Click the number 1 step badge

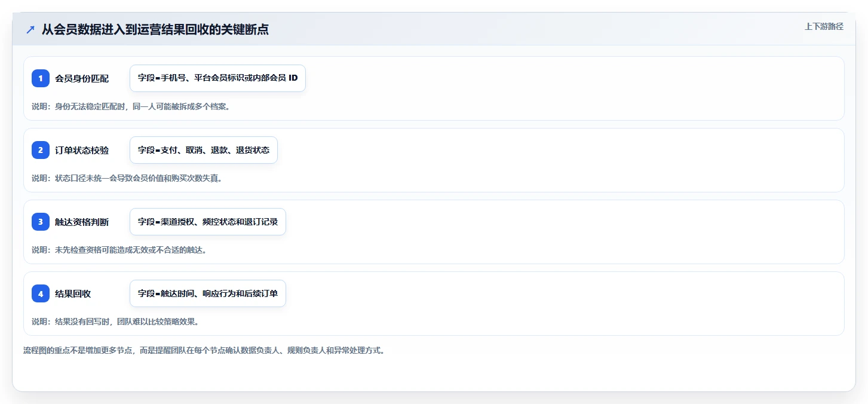click(x=41, y=78)
